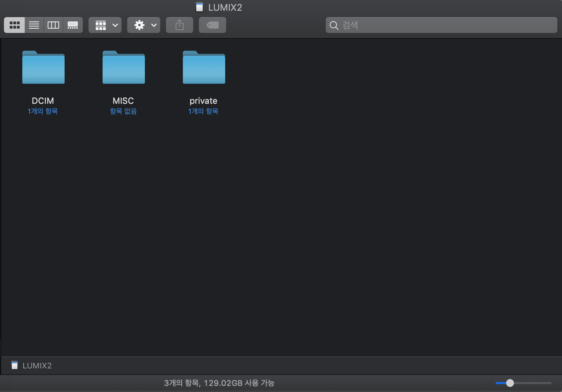
Task: Select the private folder icon
Action: 204,67
